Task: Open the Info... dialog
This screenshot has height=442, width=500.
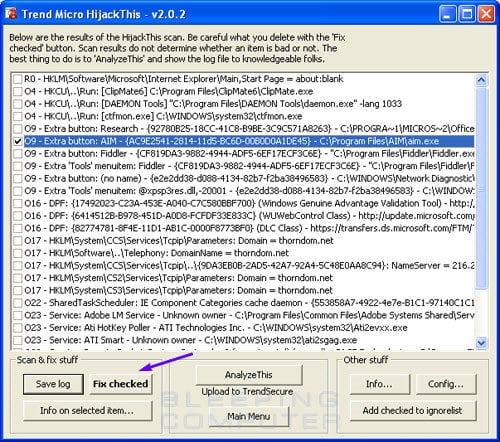Action: pos(380,384)
